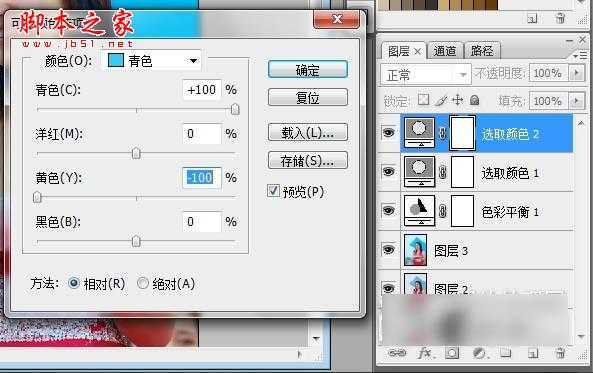Toggle visibility of 图层 2
Screen dimensions: 593x373
tap(388, 288)
